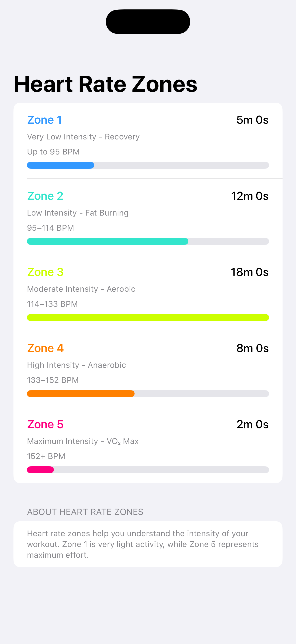Select the orange Zone 4 progress bar
Viewport: 296px width, 644px height.
148,393
